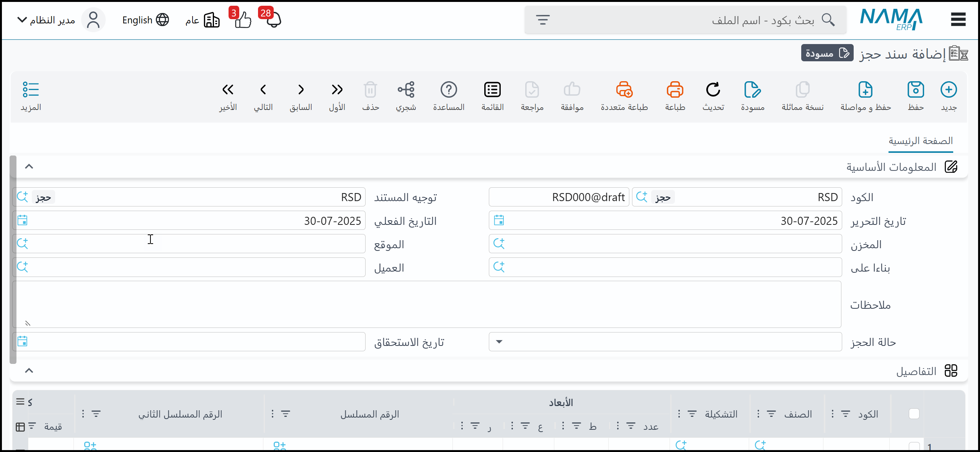
Task: Open the reservation status (حالة الحجز) dropdown
Action: pyautogui.click(x=499, y=342)
